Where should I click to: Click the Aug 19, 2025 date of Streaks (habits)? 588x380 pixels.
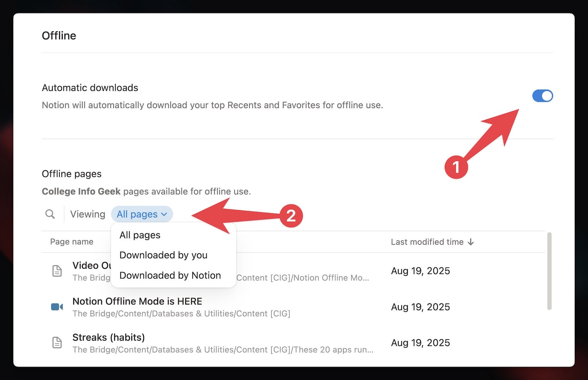click(x=420, y=343)
